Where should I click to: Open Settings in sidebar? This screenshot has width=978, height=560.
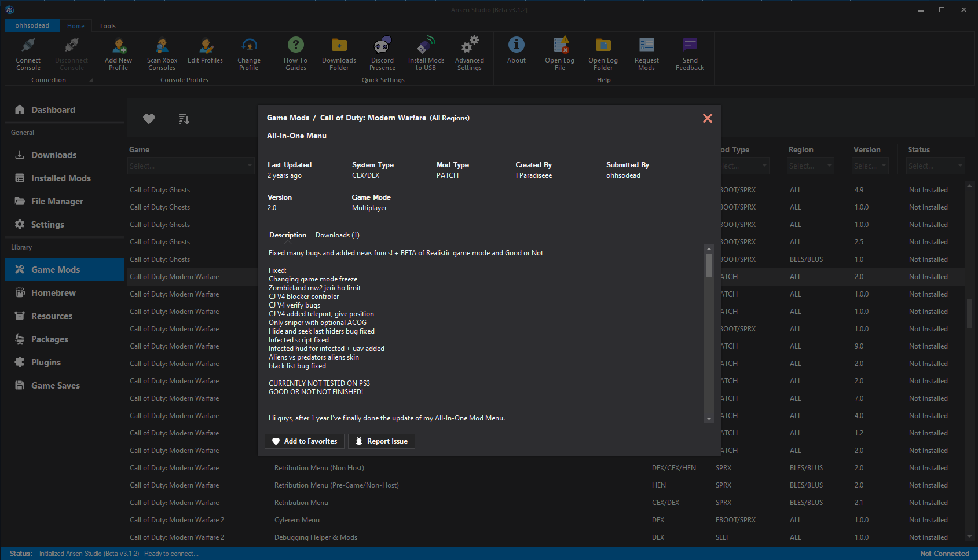pos(64,225)
